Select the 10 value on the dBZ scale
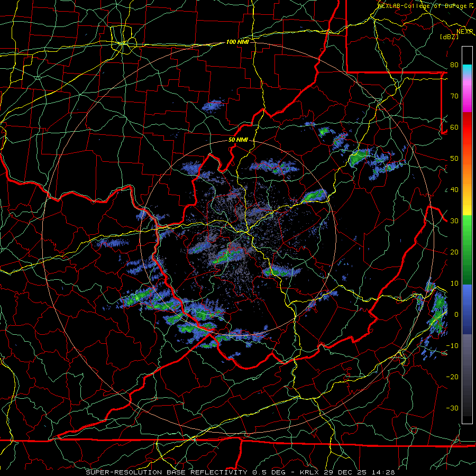This screenshot has height=476, width=476. click(454, 284)
